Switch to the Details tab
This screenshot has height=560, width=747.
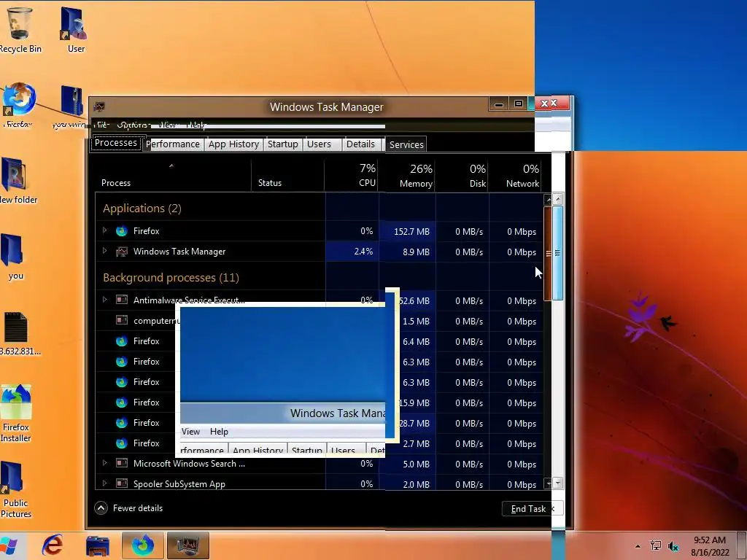pyautogui.click(x=360, y=144)
